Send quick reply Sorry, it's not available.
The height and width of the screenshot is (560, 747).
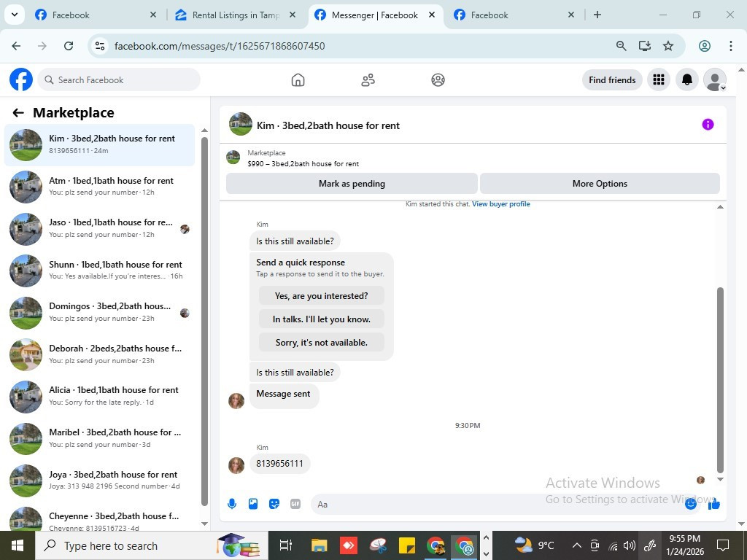tap(321, 343)
